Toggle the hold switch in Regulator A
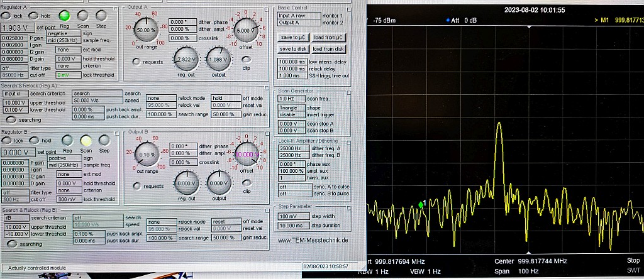The image size is (644, 279). 35,15
